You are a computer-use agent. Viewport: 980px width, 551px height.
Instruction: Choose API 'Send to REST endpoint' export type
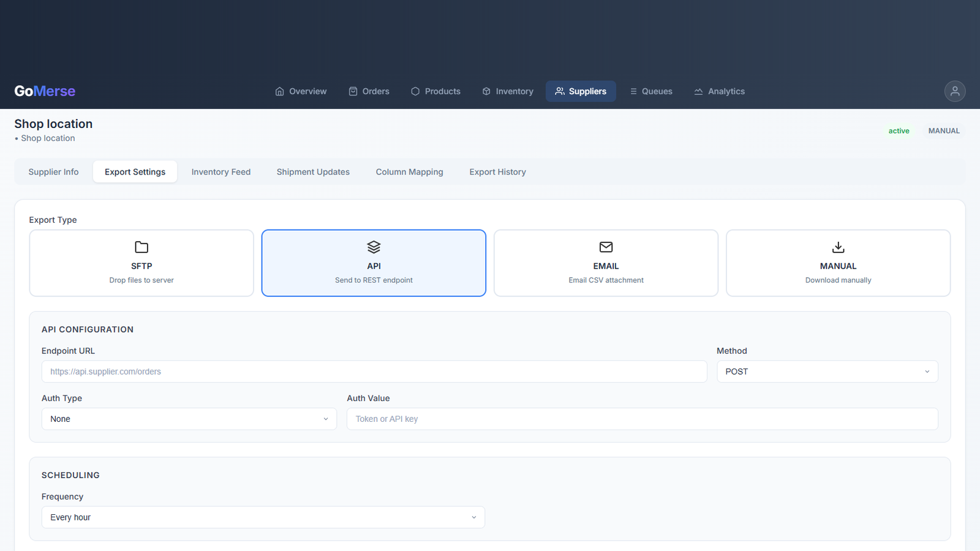[x=374, y=263]
